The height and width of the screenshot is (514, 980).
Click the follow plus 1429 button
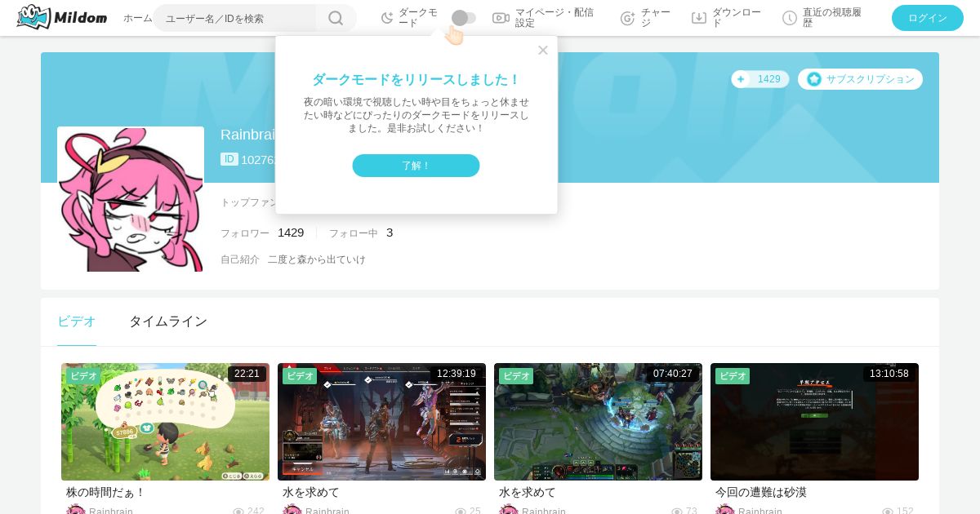coord(760,79)
